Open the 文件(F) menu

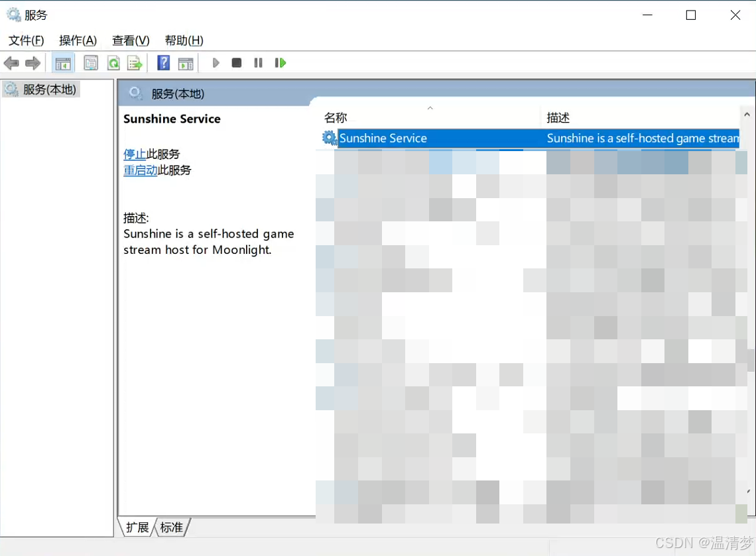(x=26, y=40)
